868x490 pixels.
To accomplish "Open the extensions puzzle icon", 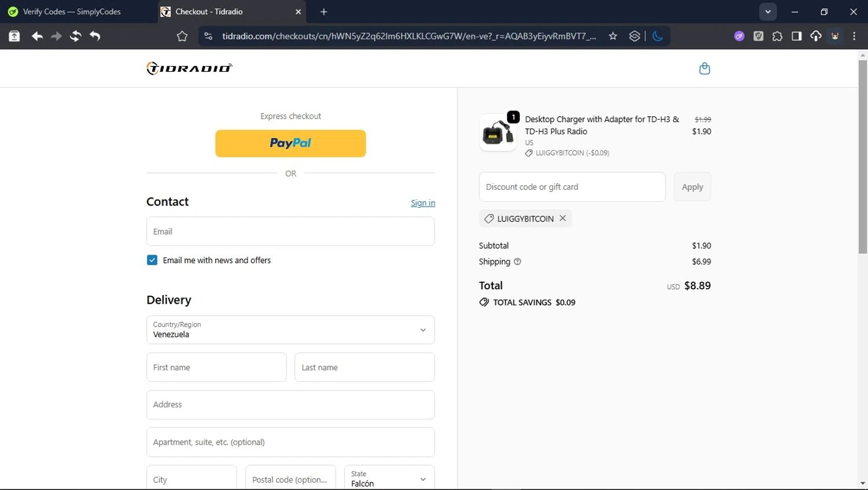I will click(x=777, y=36).
